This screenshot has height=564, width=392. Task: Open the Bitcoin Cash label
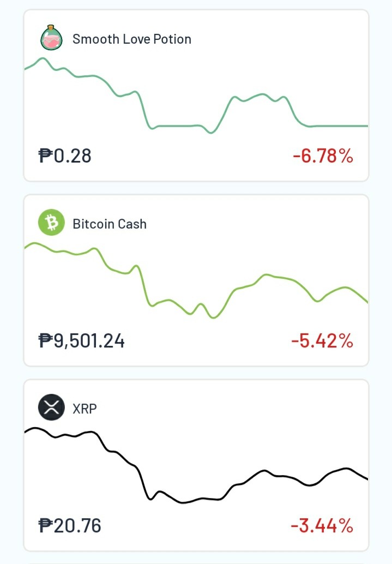tap(110, 224)
